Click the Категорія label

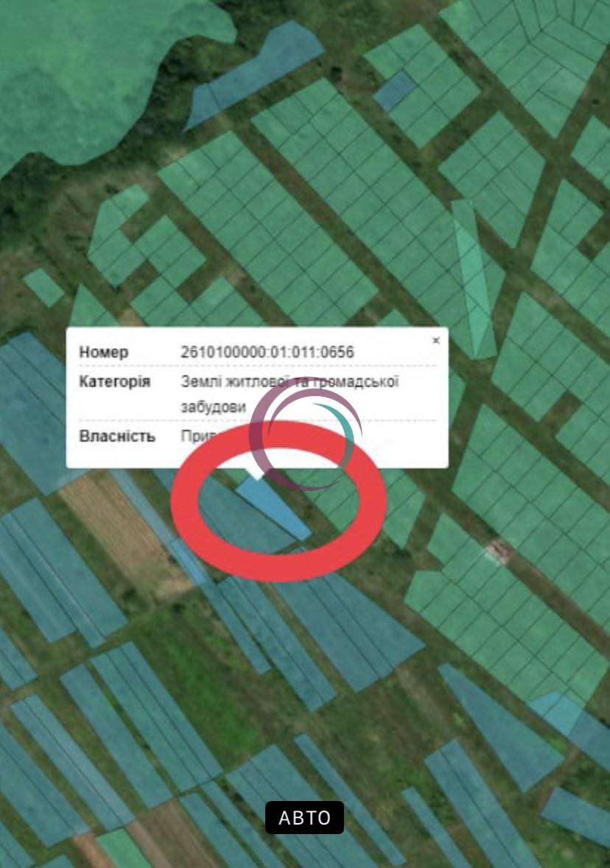click(x=115, y=381)
